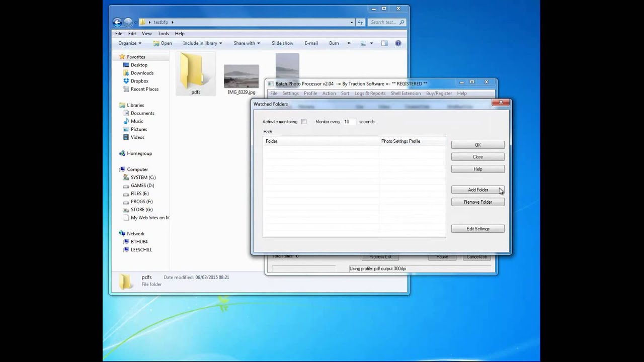Click the Explorer forward arrow button
The height and width of the screenshot is (362, 644).
pos(128,22)
